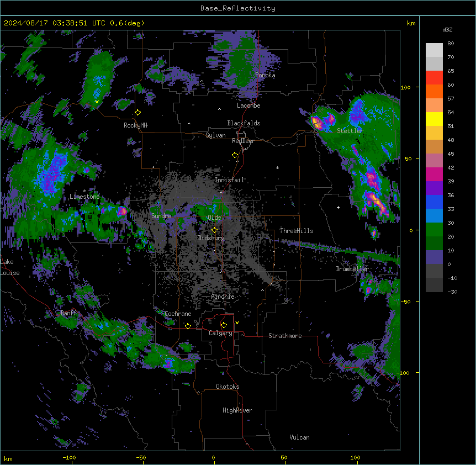Select the white-gray 80-70 dBZ legend swatch

tap(434, 50)
